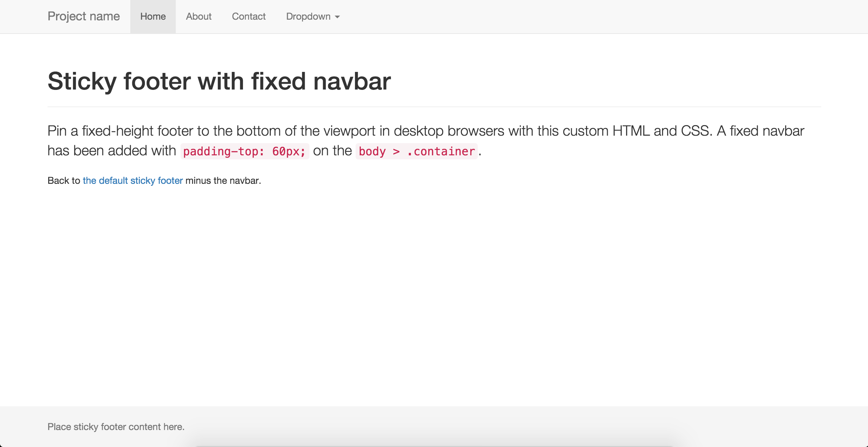Image resolution: width=868 pixels, height=447 pixels.
Task: Go to the Contact nav item
Action: (249, 16)
